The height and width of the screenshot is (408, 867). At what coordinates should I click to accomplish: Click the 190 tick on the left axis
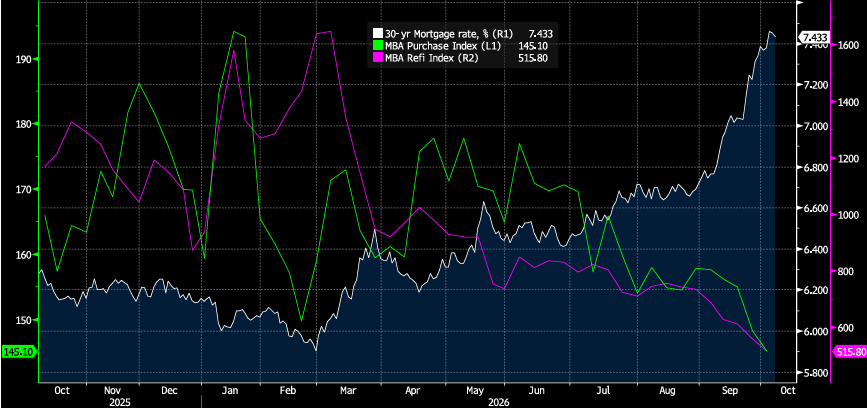[x=24, y=59]
